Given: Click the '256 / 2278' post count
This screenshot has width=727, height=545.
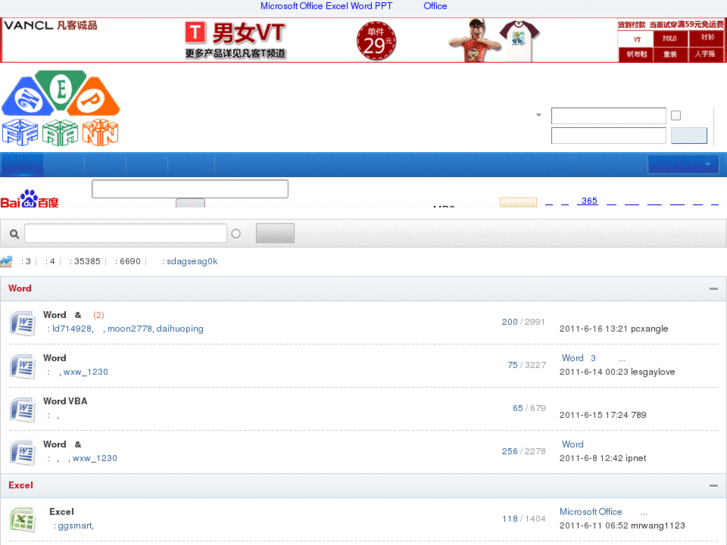Looking at the screenshot, I should (523, 451).
